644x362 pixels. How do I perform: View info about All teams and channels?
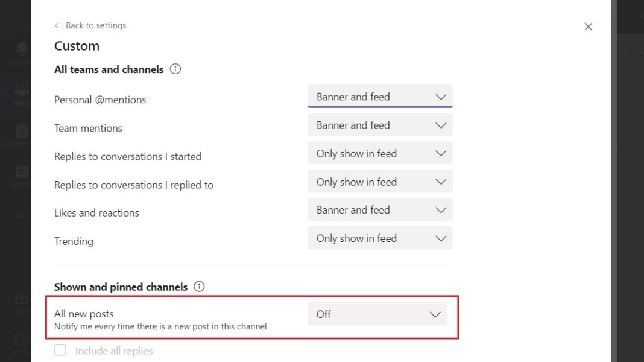click(x=175, y=69)
